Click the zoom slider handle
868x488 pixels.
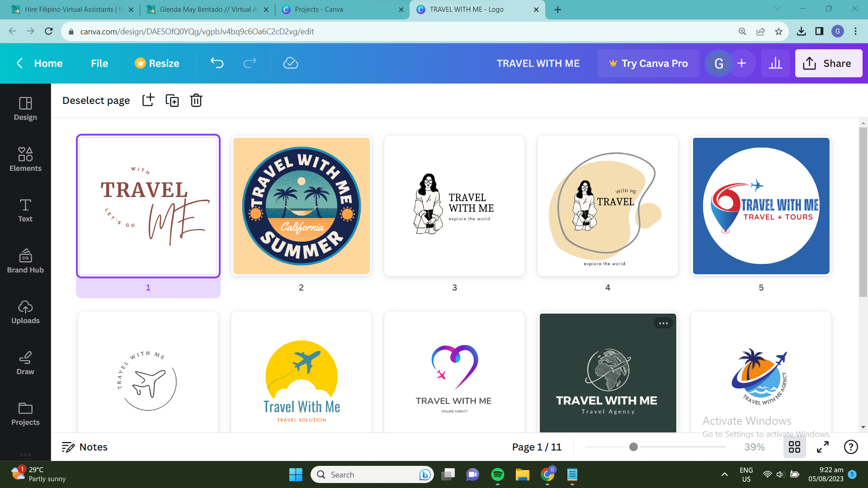click(x=633, y=447)
